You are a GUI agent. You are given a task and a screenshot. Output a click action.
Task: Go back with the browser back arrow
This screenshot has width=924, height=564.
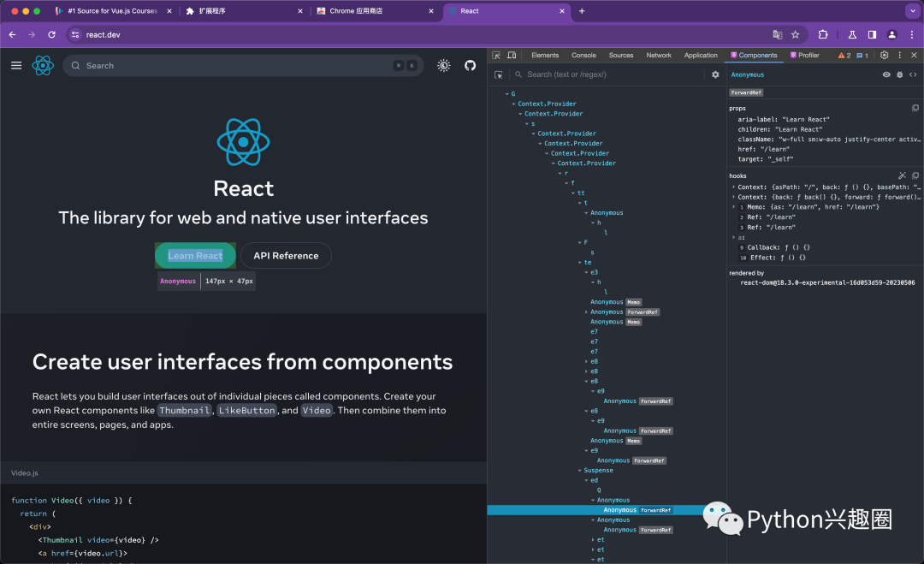click(12, 35)
